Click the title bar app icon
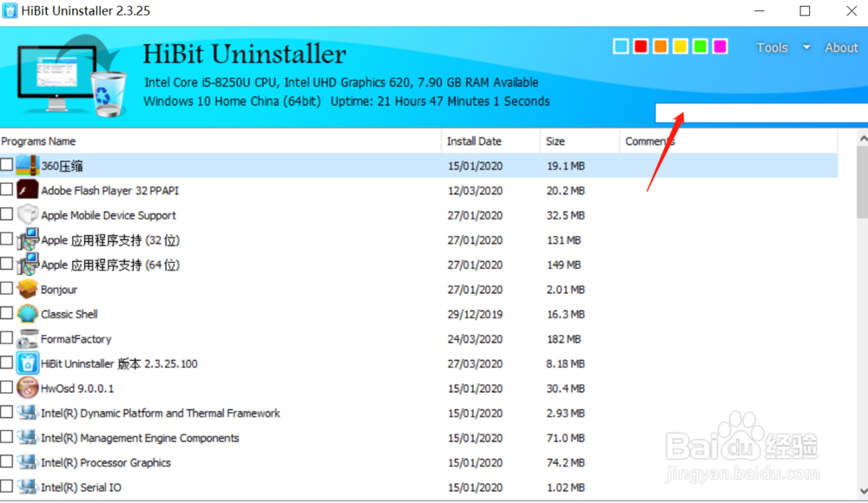Screen dimensions: 868x503 click(10, 11)
